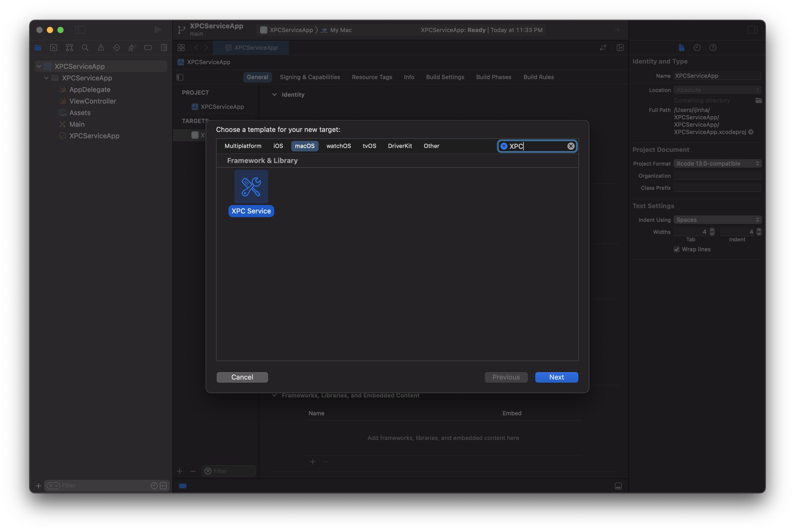
Task: Open the Debug navigator icon
Action: coord(132,48)
